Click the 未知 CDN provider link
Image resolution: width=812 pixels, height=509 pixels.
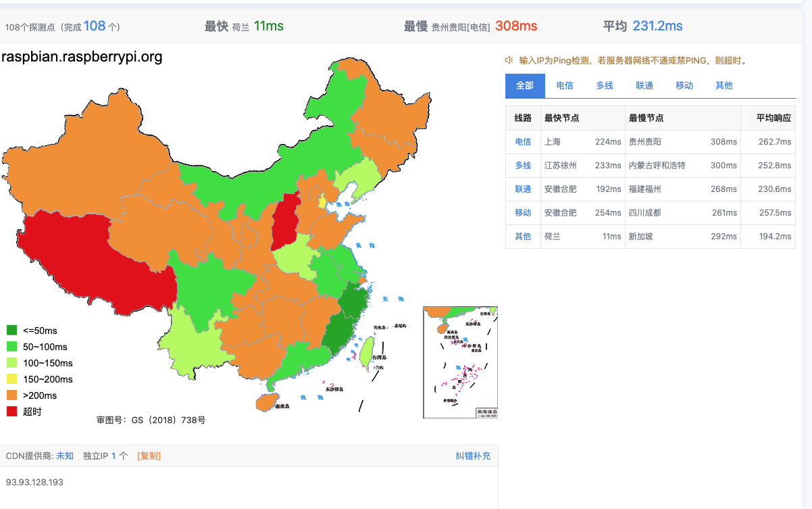[65, 456]
